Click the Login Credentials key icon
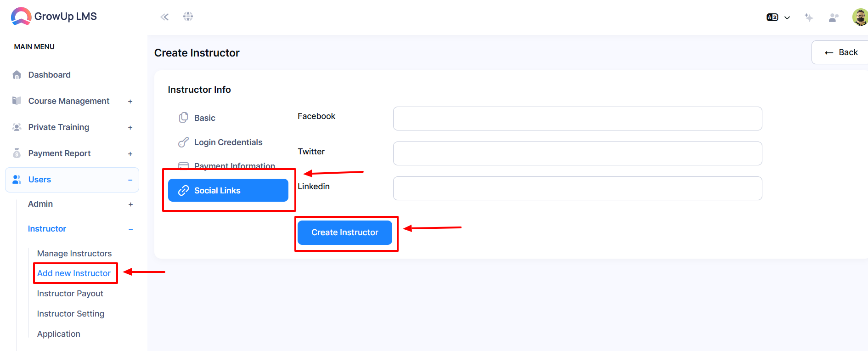 (183, 142)
